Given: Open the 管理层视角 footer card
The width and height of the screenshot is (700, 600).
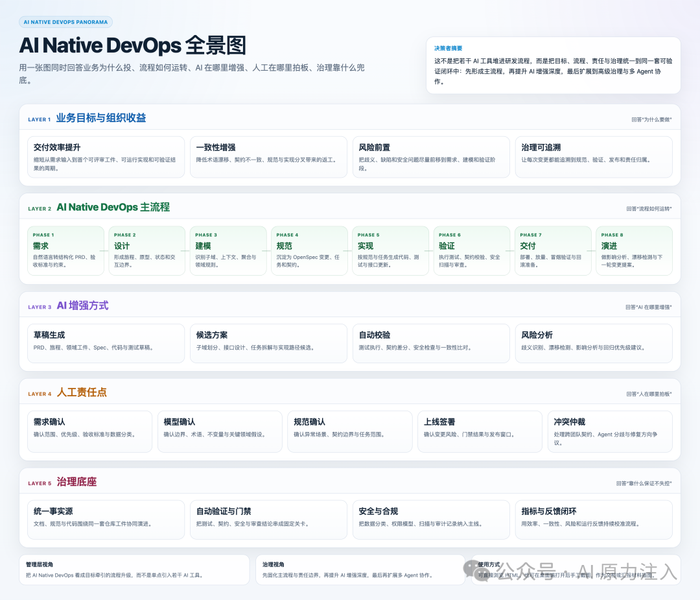Looking at the screenshot, I should [x=134, y=570].
